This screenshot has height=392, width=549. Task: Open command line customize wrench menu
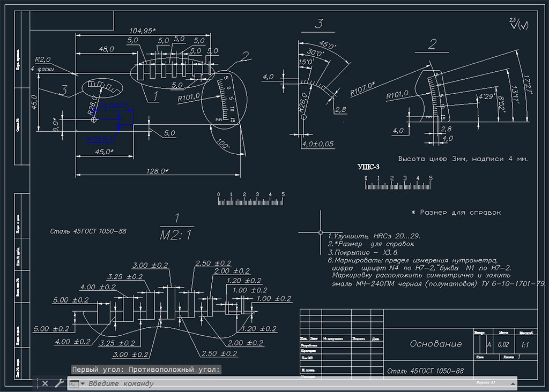click(x=59, y=383)
